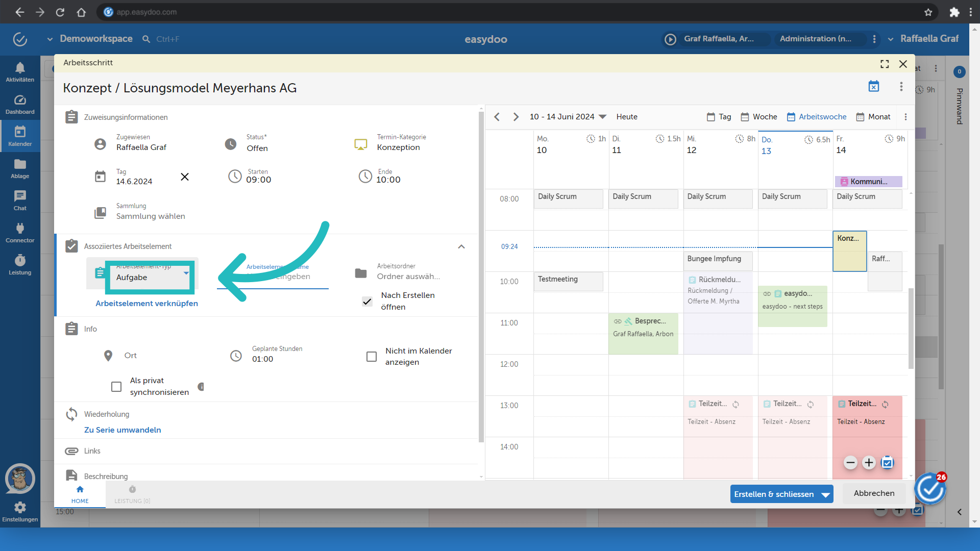Enable Nicht im Kalender anzeigen checkbox
Image resolution: width=980 pixels, height=551 pixels.
371,356
